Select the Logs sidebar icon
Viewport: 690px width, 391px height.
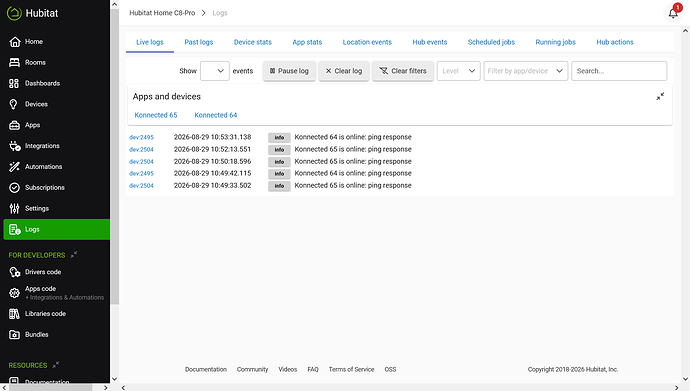click(x=15, y=230)
